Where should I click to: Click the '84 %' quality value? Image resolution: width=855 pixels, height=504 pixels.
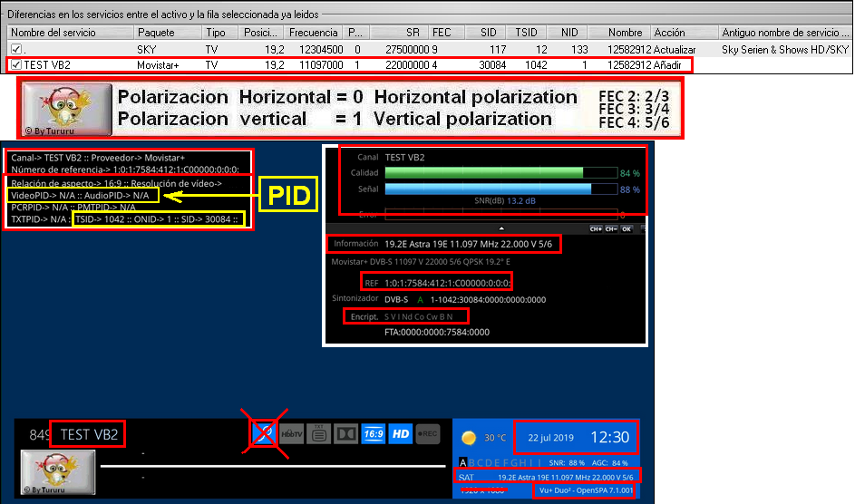coord(630,173)
